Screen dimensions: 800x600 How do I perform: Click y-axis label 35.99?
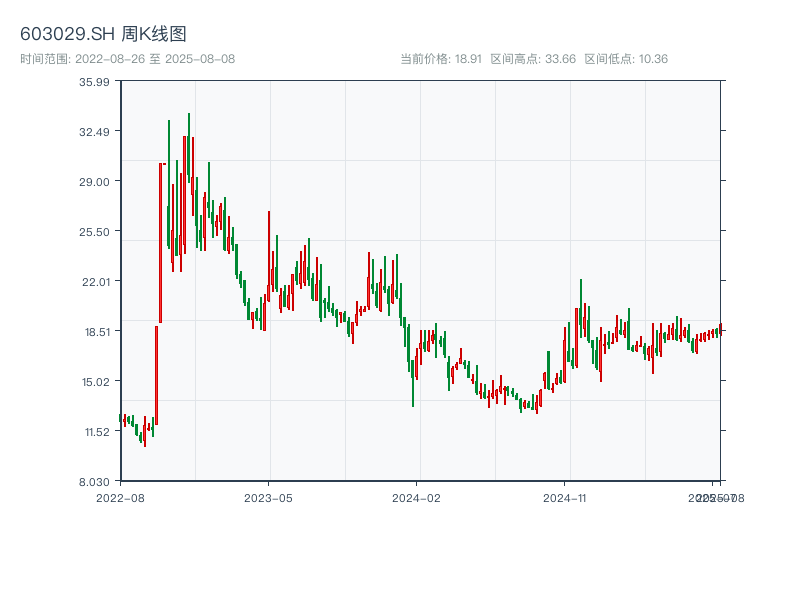94,82
